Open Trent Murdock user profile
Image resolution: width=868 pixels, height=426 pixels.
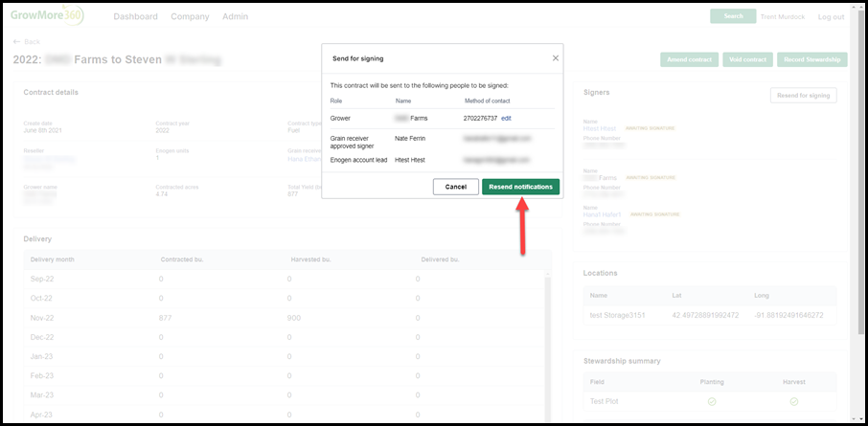(784, 16)
